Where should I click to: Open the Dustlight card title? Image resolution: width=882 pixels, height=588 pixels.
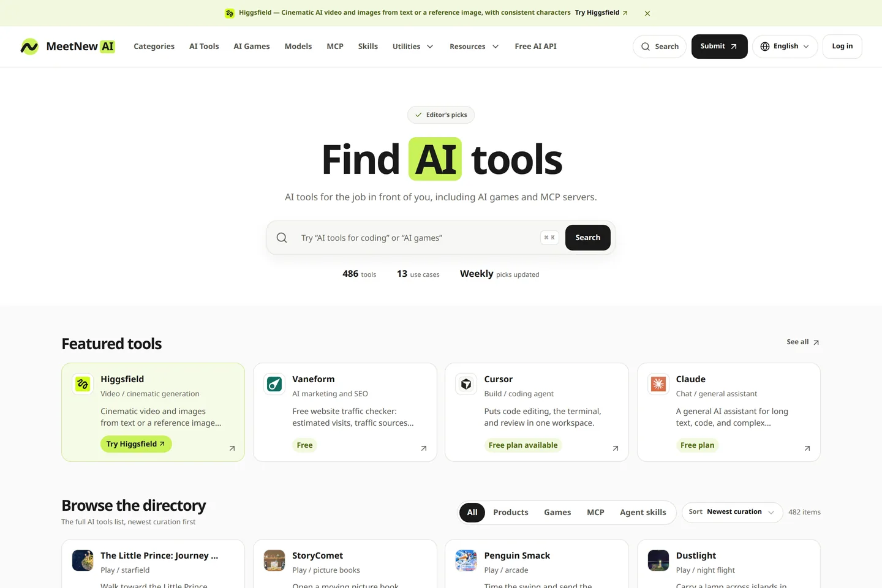pos(696,556)
